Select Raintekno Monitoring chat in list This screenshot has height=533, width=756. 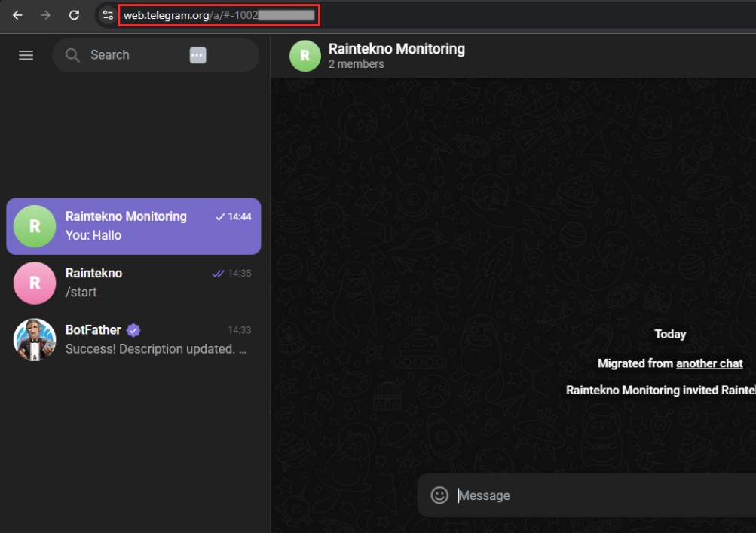click(x=151, y=226)
